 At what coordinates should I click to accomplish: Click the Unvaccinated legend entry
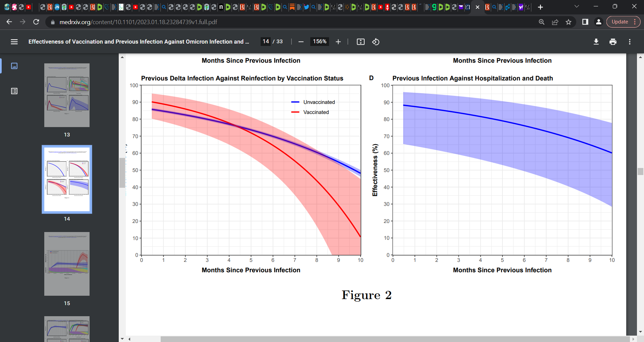[313, 102]
